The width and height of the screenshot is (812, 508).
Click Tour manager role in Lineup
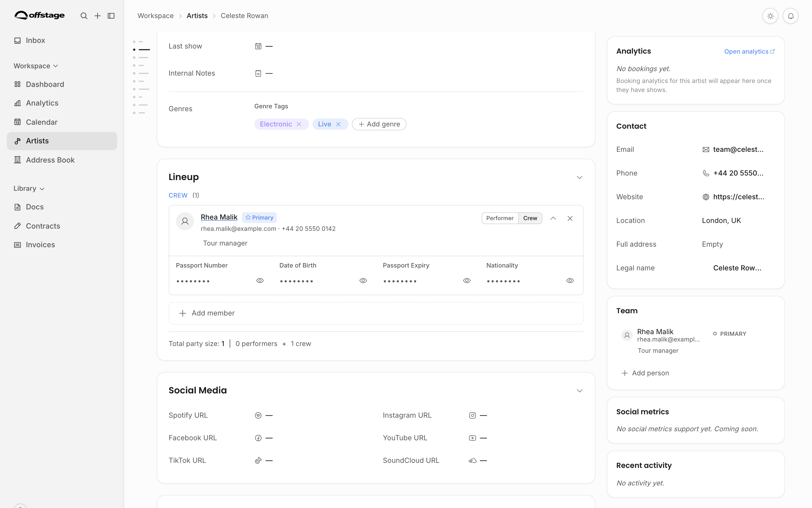[225, 243]
